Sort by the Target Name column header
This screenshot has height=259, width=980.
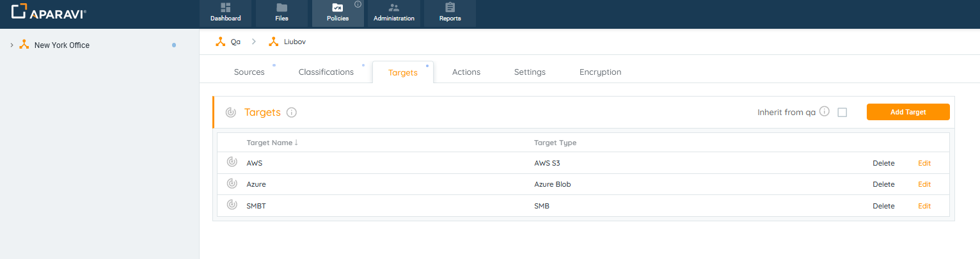pyautogui.click(x=269, y=143)
